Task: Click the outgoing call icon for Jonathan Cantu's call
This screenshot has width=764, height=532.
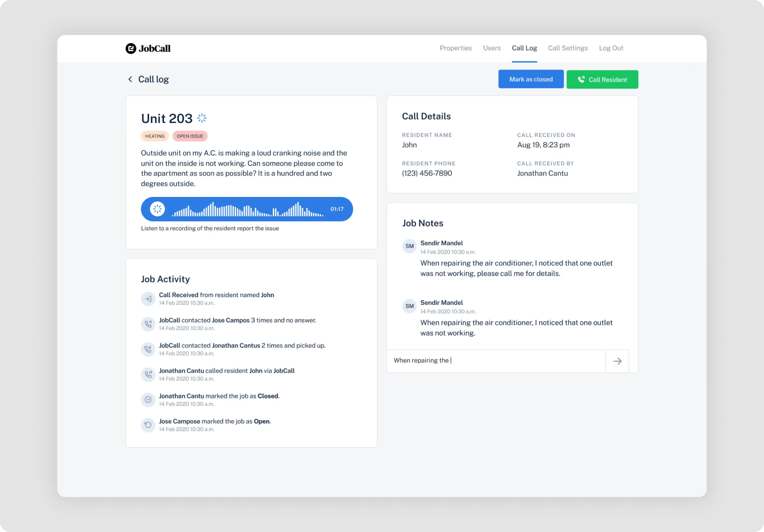Action: pos(148,374)
